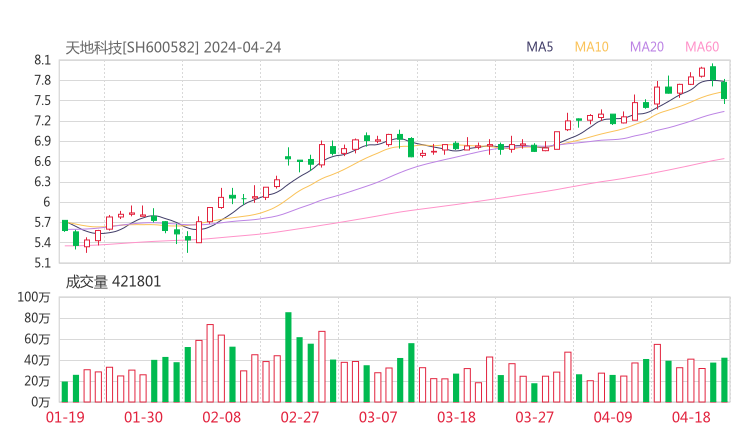Viewport: 740px width, 440px height.
Task: Click the stock title 天地科技[SH600582] 2024-04-24
Action: [x=173, y=48]
